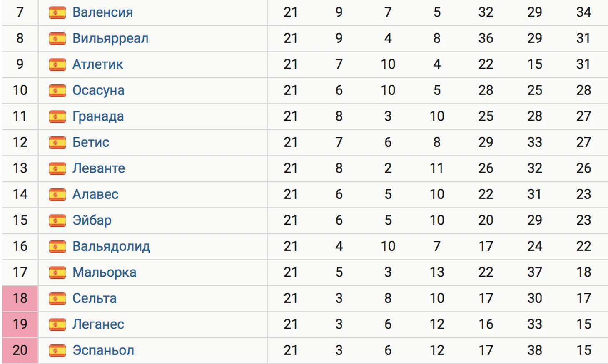Click the flag icon next to Эйбар
The image size is (608, 364).
57,220
